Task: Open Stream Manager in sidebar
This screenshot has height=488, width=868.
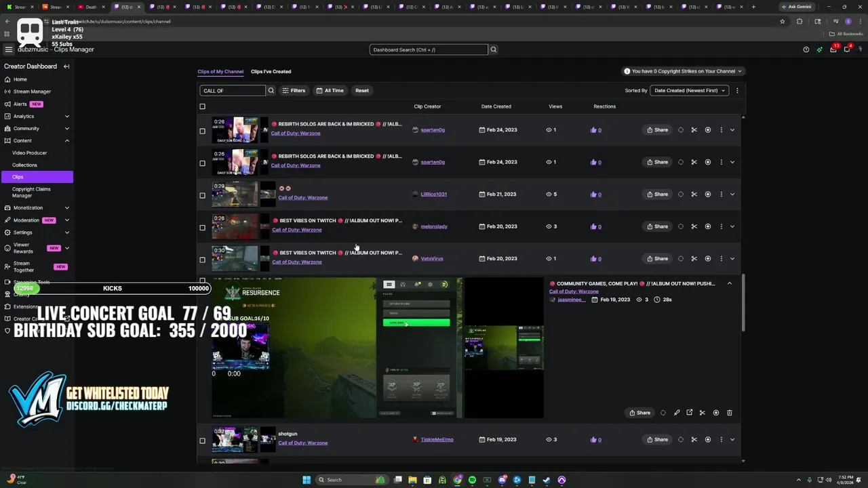Action: coord(31,91)
